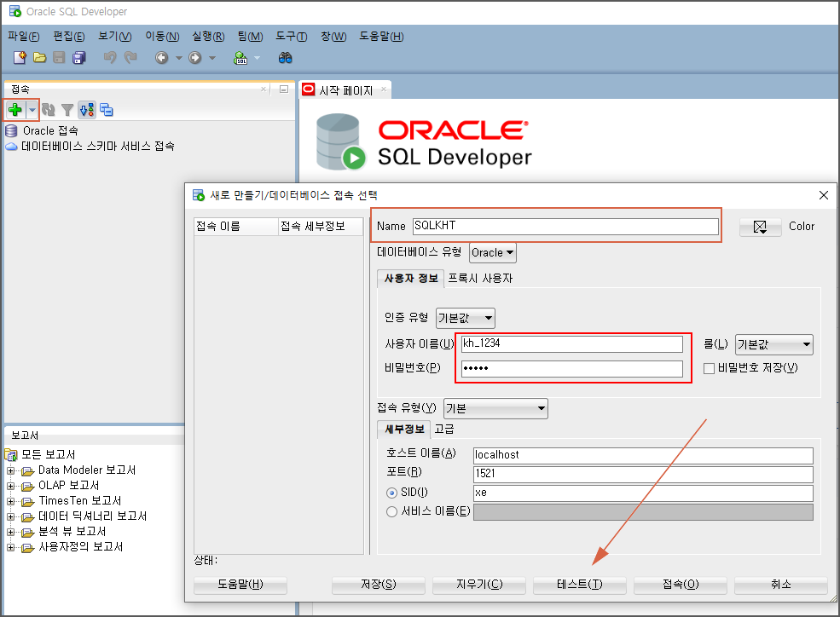Switch to 사용자 정보 tab
Viewport: 840px width, 617px height.
pyautogui.click(x=411, y=279)
